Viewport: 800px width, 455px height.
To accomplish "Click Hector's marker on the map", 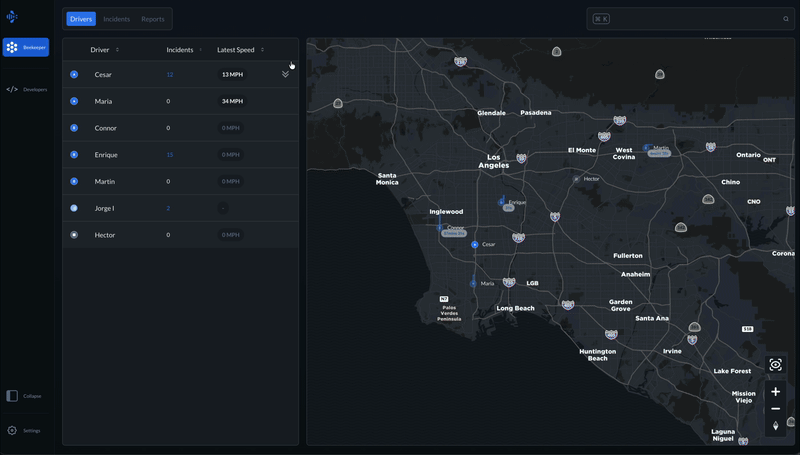I will [x=577, y=179].
